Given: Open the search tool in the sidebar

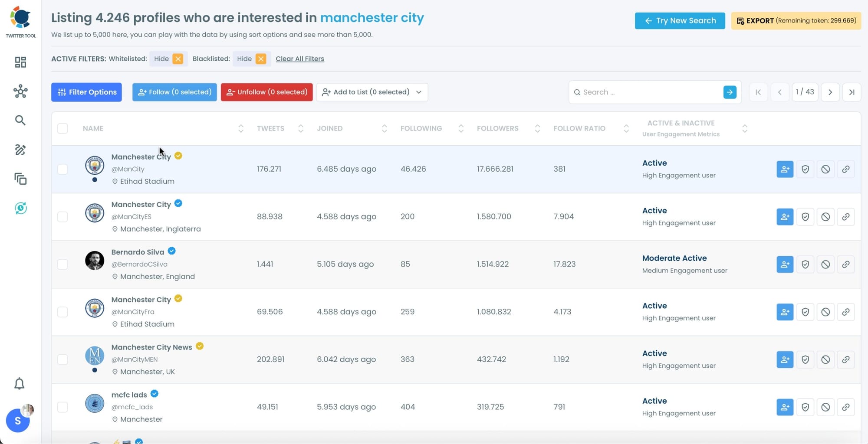Looking at the screenshot, I should point(20,120).
